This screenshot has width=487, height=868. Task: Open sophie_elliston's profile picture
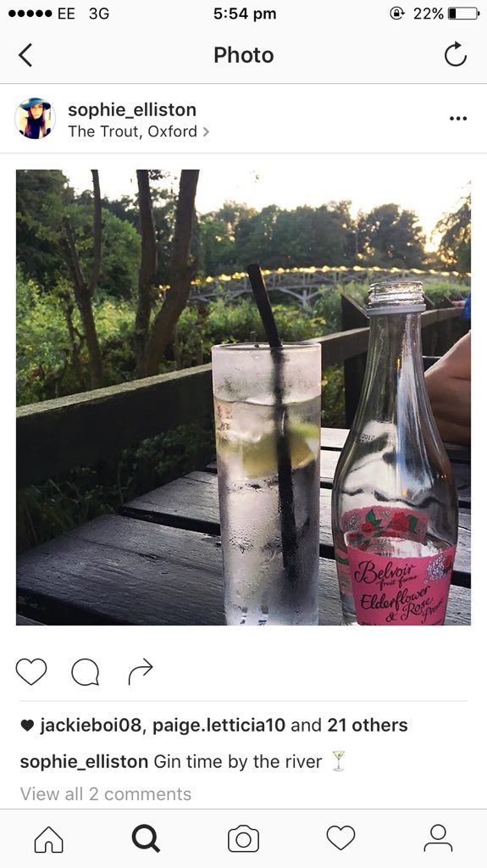pos(35,119)
